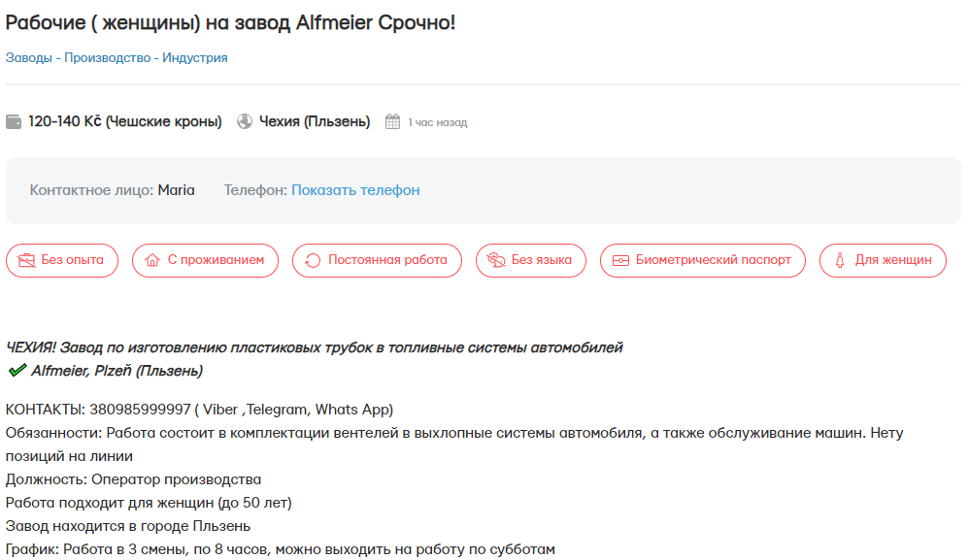Viewport: 968px width, 560px height.
Task: Click the 'Alfmeier, Plzeň (Пльзень)' text
Action: (117, 371)
